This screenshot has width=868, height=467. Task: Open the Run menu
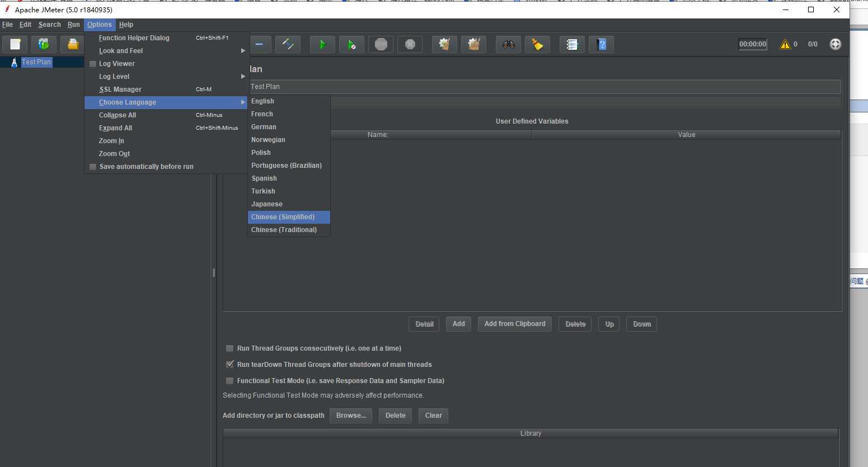click(x=74, y=25)
